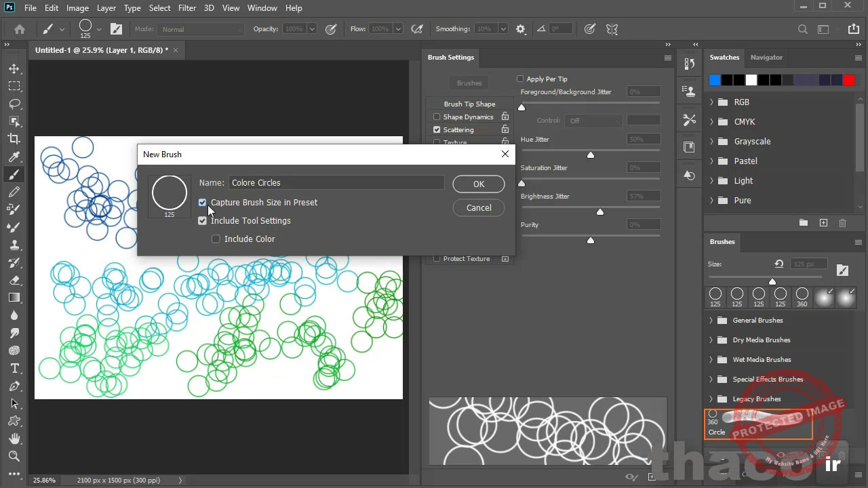Toggle symmetry paint butterfly options

612,29
